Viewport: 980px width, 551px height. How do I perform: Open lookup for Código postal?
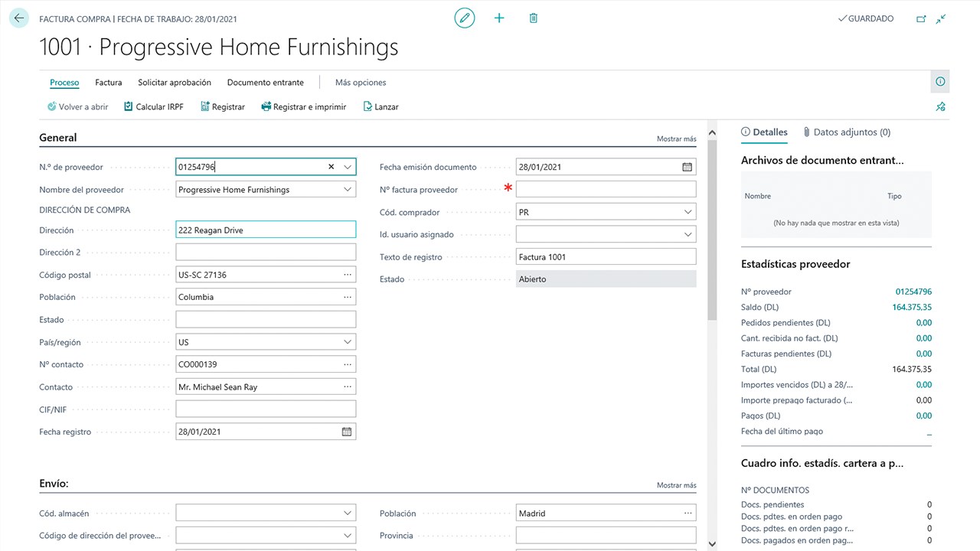point(348,275)
